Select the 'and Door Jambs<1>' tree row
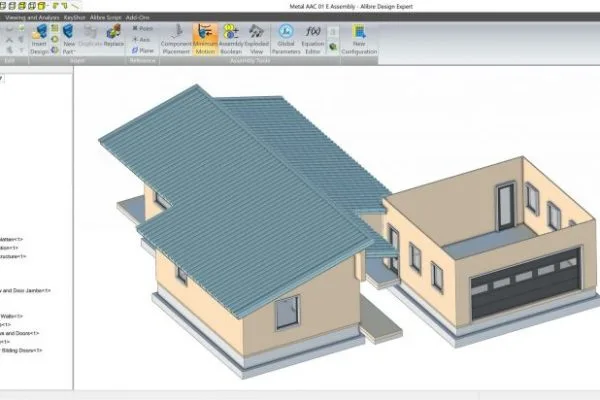The image size is (600, 400). [x=25, y=291]
